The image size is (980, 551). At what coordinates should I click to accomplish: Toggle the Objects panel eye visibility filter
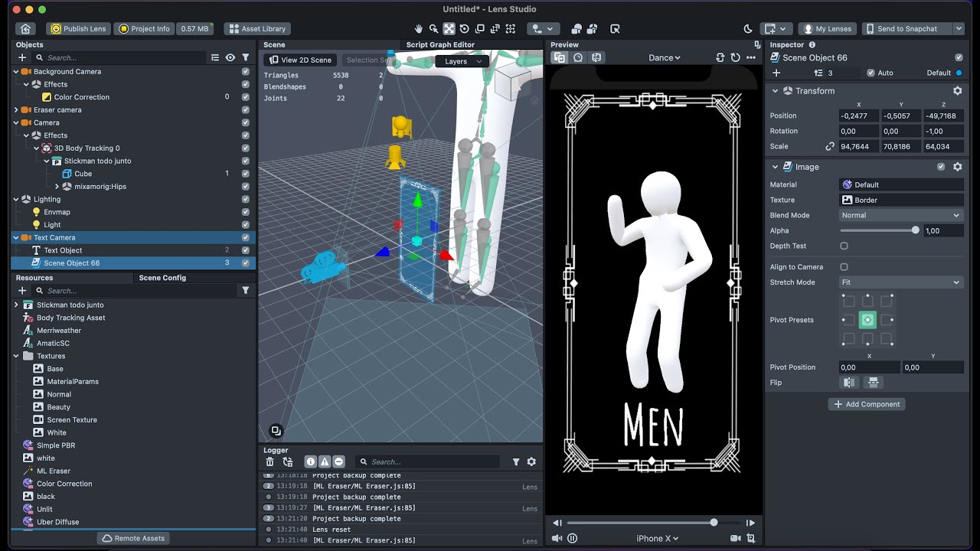(230, 57)
